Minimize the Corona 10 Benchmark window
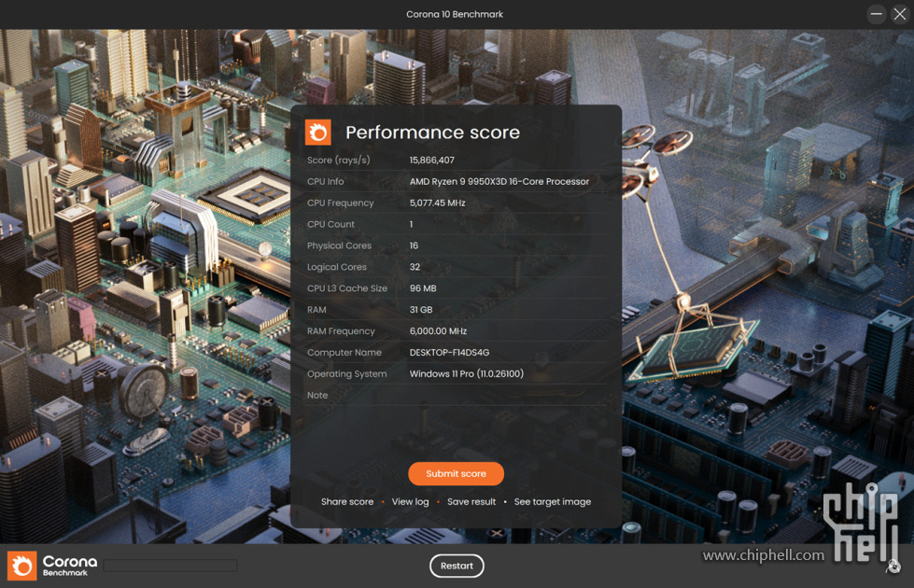This screenshot has width=914, height=588. coord(876,14)
